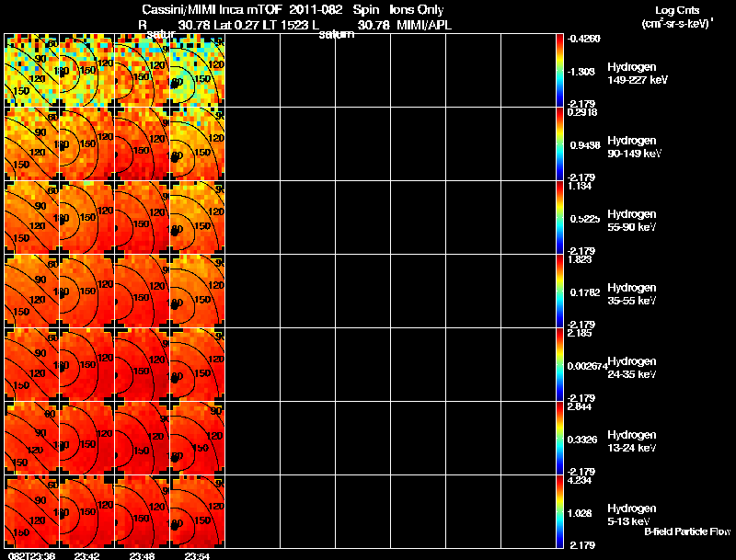736x560 pixels.
Task: Choose the 13-24 keV image panel at 23:48
Action: 143,439
